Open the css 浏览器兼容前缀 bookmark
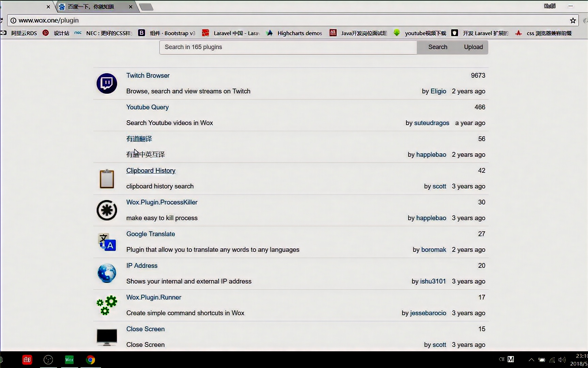The width and height of the screenshot is (588, 368). pyautogui.click(x=543, y=33)
